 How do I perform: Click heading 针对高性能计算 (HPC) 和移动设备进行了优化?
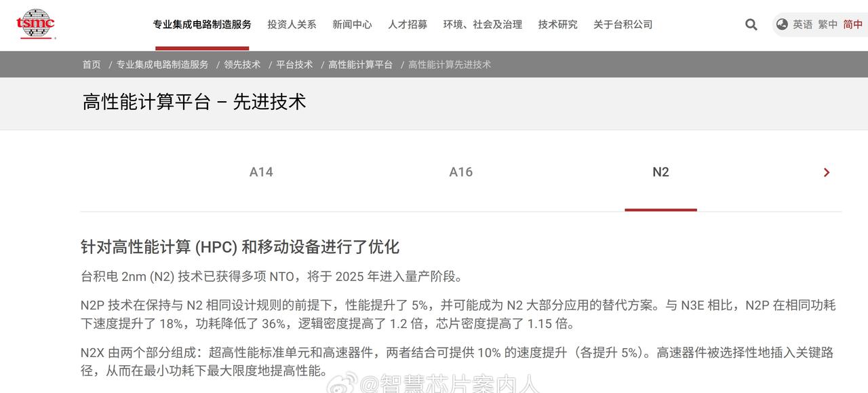pos(240,246)
